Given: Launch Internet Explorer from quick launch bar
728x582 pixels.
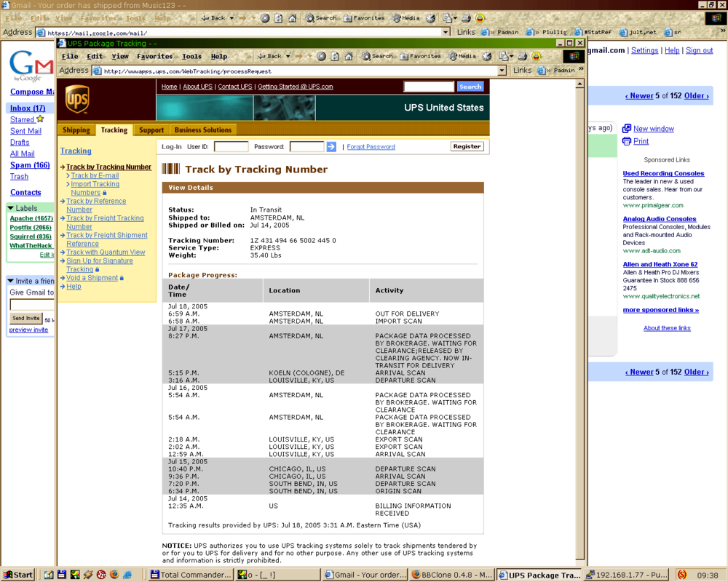Looking at the screenshot, I should tap(127, 575).
